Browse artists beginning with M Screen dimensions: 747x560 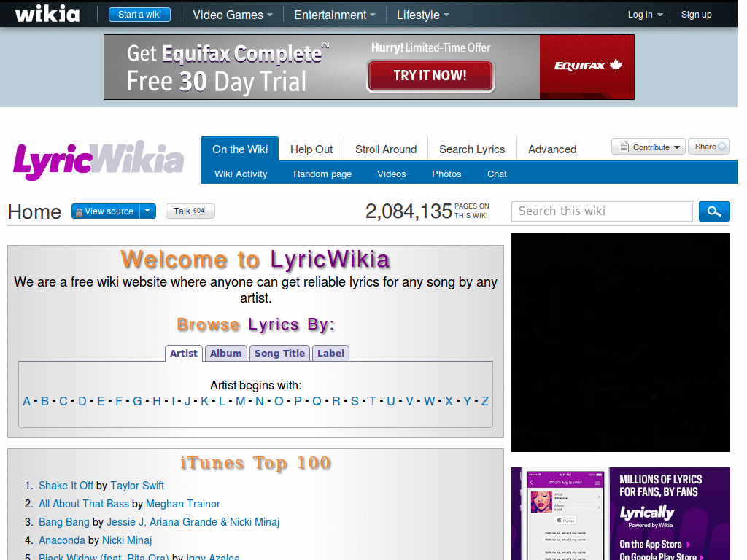pos(241,402)
